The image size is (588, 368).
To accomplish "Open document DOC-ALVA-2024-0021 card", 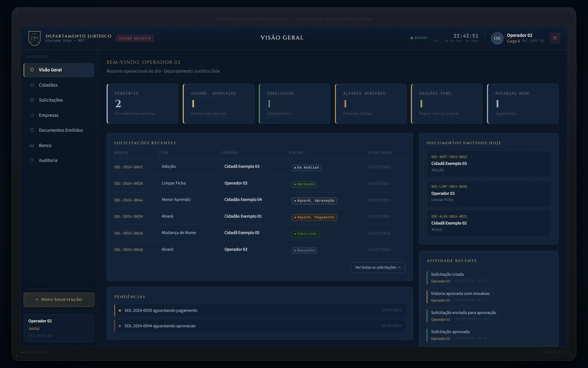I will (x=489, y=223).
